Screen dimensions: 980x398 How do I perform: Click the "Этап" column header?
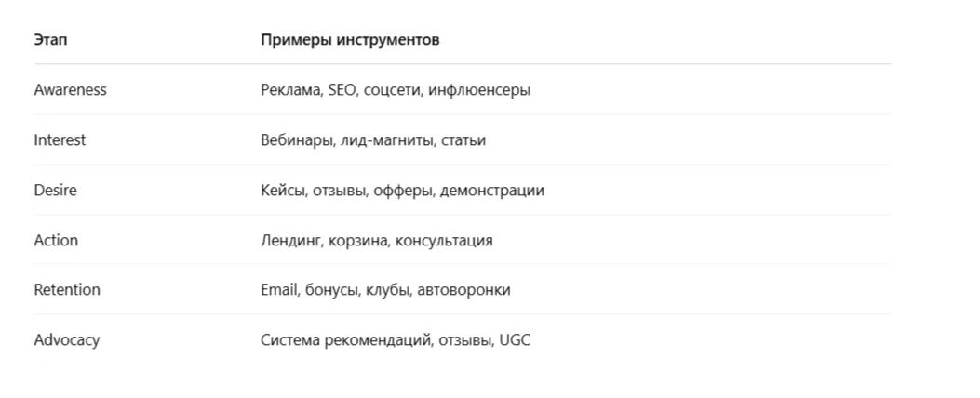50,40
